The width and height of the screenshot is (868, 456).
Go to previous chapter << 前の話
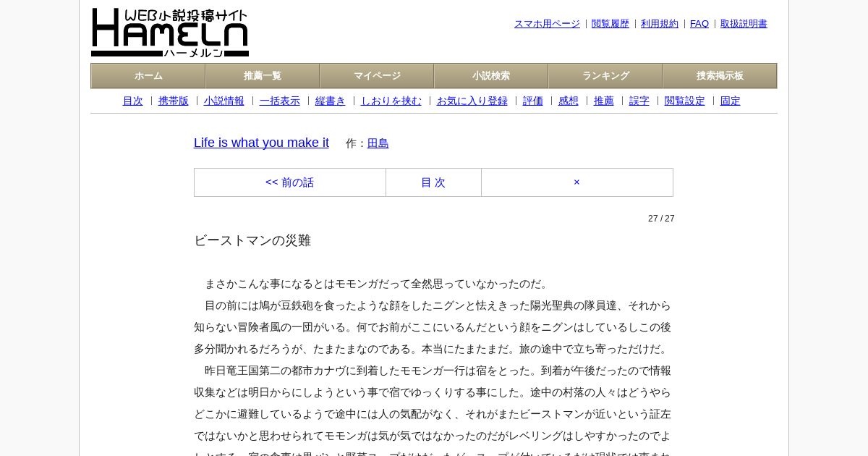click(290, 182)
